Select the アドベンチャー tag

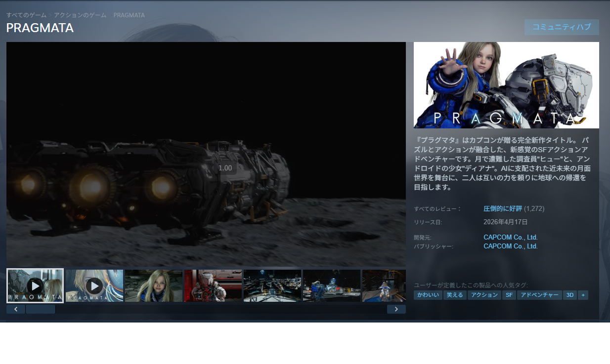pos(539,295)
